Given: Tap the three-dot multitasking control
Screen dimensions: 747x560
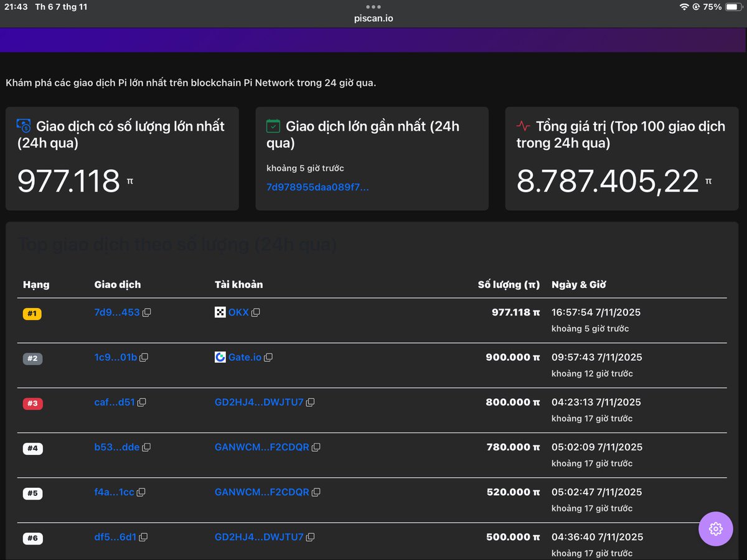Looking at the screenshot, I should tap(374, 7).
